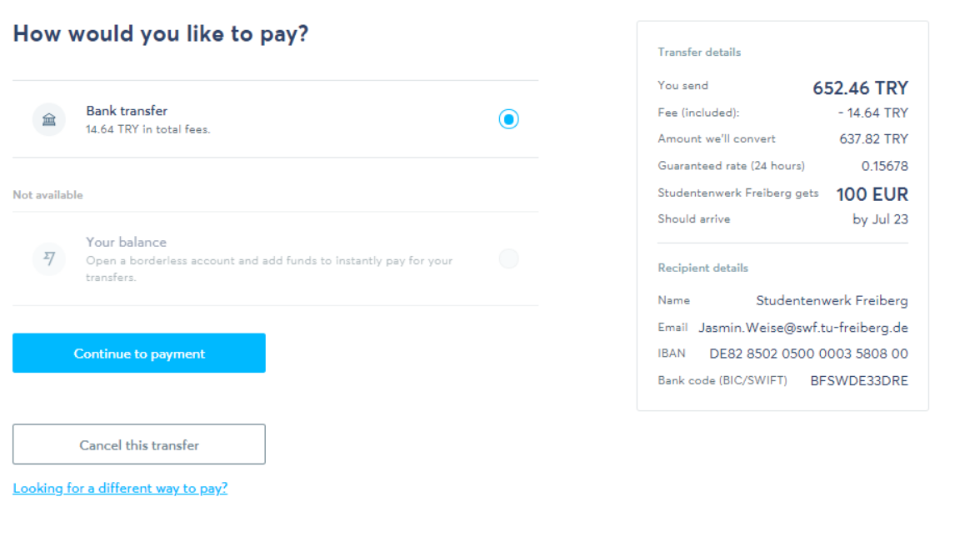Click the IBAN number
The width and height of the screenshot is (980, 542).
808,354
